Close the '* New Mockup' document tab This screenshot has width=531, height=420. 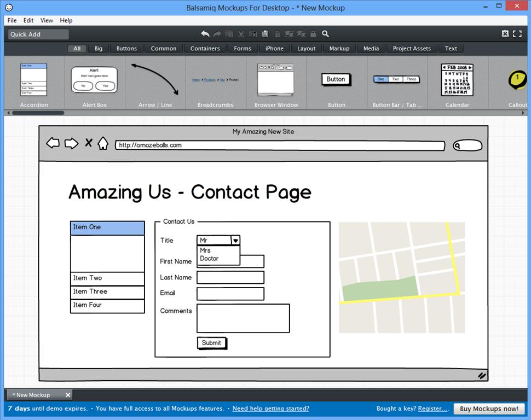point(68,395)
